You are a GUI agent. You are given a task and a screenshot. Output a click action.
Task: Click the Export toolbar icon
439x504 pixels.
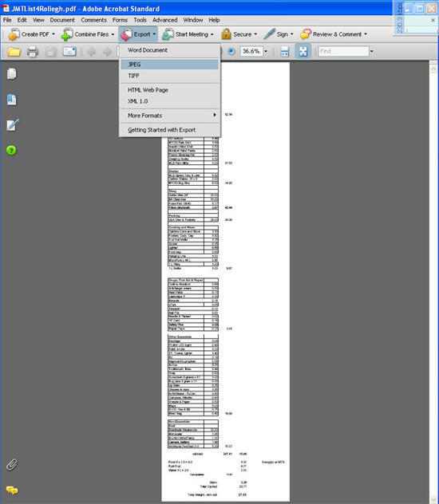(x=126, y=34)
